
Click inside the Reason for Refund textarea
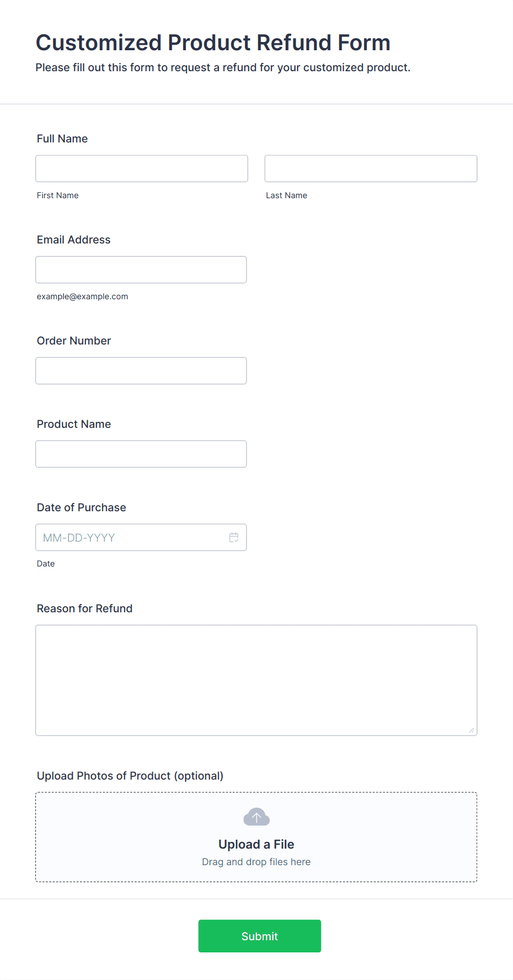pyautogui.click(x=256, y=680)
